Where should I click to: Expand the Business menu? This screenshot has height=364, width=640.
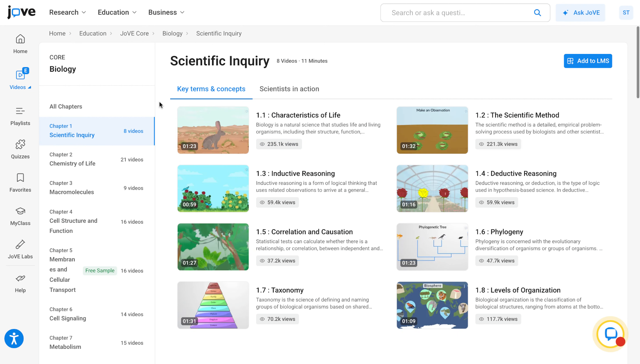(166, 12)
